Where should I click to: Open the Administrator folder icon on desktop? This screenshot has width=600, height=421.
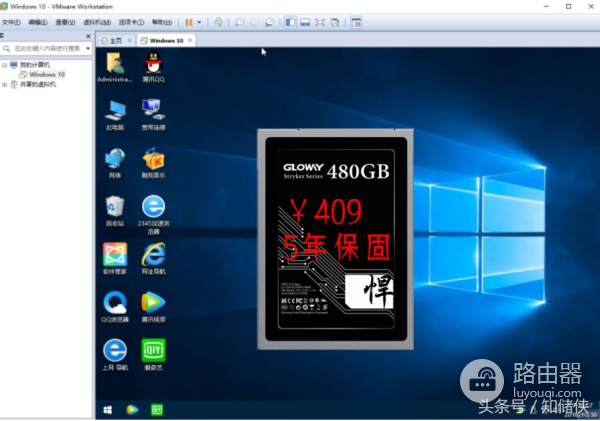[x=115, y=66]
